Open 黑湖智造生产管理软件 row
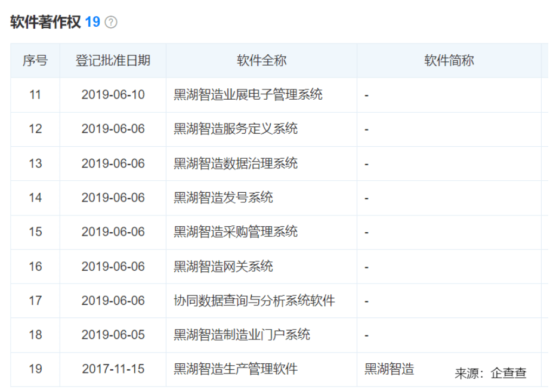 (235, 369)
